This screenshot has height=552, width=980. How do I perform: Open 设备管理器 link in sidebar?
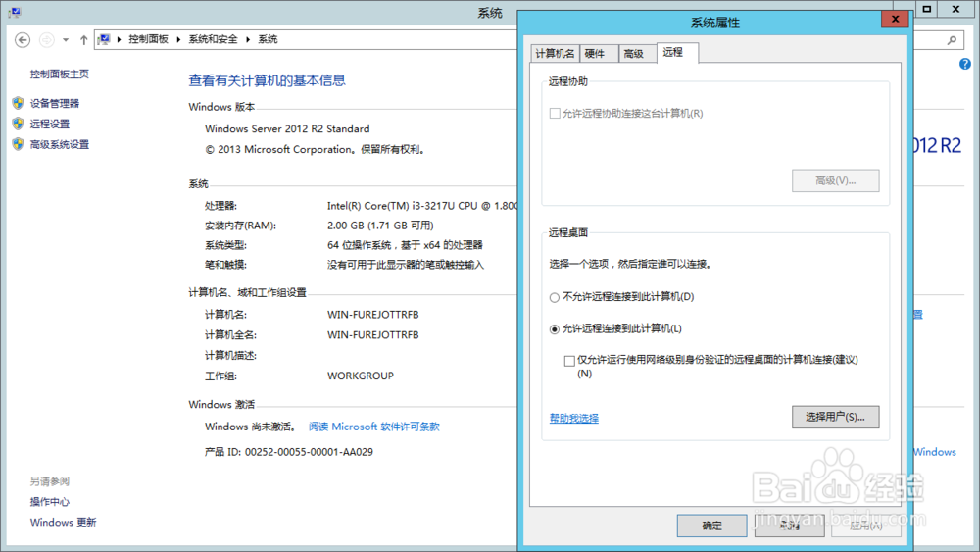click(x=55, y=103)
